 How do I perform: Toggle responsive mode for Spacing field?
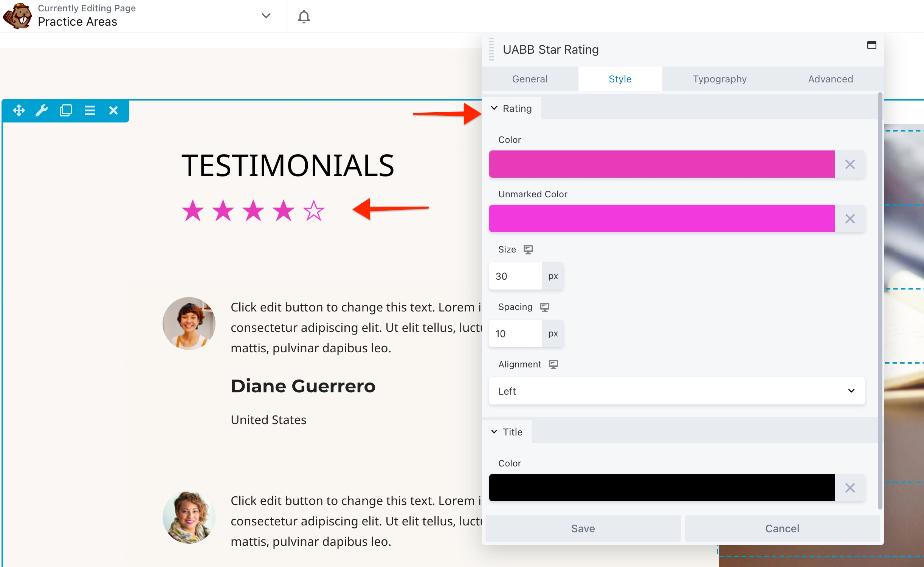click(544, 307)
